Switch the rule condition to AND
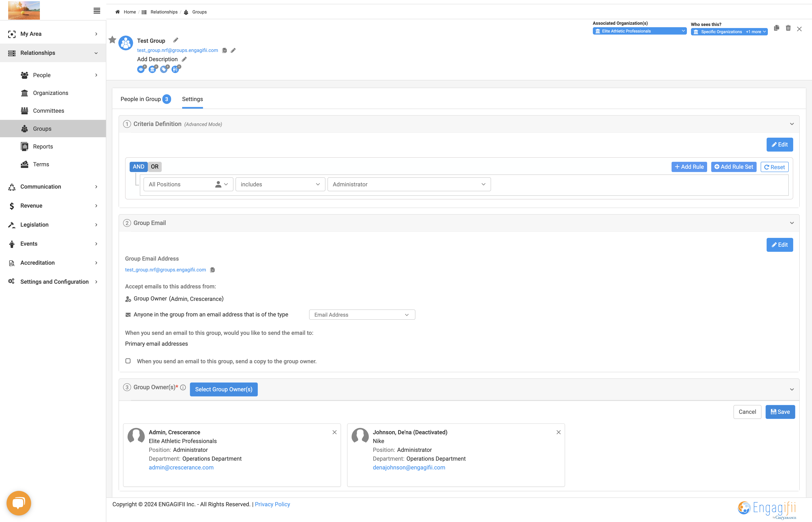 point(139,167)
